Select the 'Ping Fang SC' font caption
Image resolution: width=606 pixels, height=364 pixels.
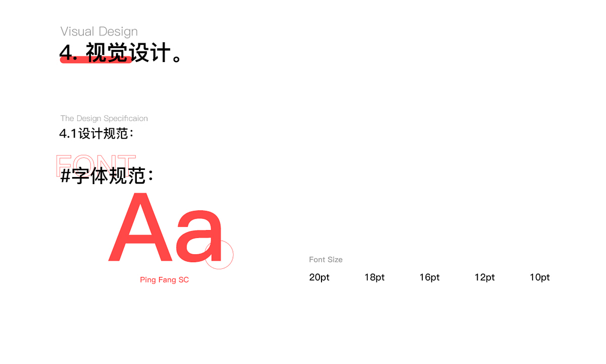pos(164,280)
